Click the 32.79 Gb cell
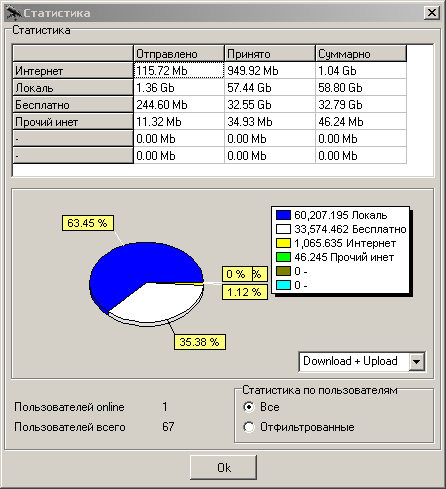The image size is (446, 489). [361, 104]
